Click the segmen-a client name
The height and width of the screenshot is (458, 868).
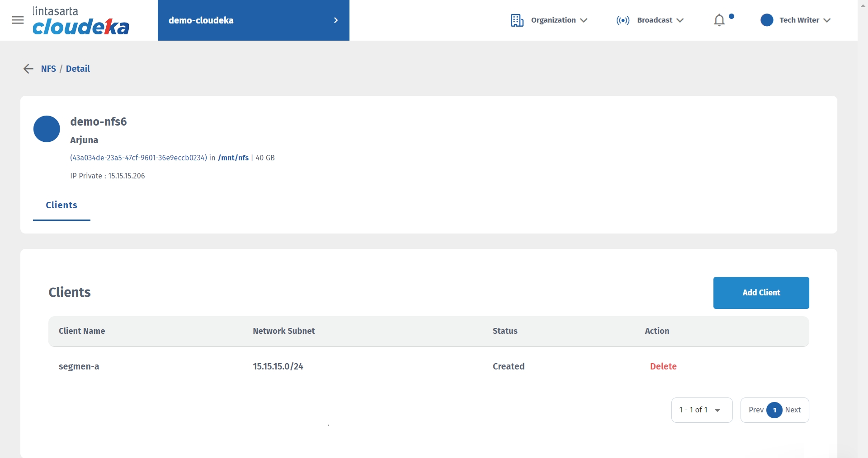pyautogui.click(x=79, y=366)
